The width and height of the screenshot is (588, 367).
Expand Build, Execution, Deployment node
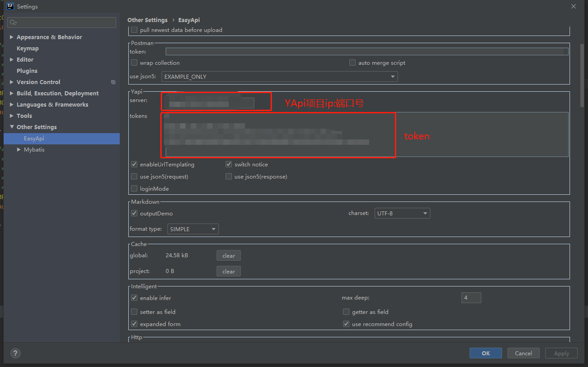[x=12, y=94]
